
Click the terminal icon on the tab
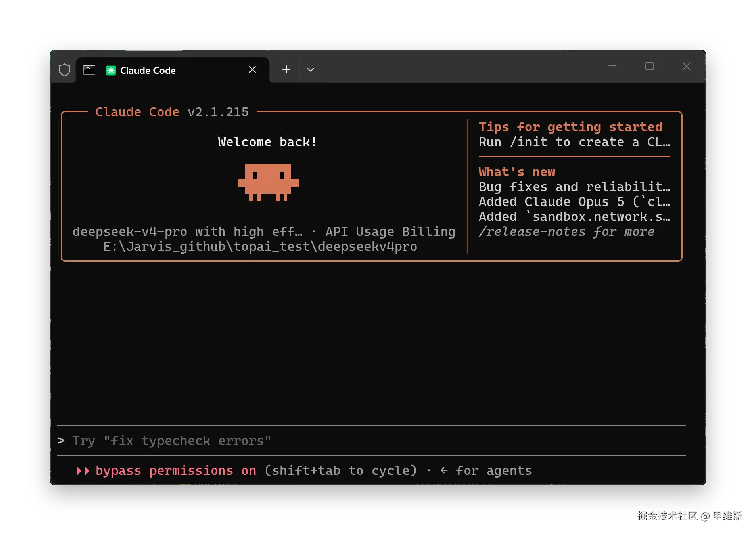click(89, 69)
